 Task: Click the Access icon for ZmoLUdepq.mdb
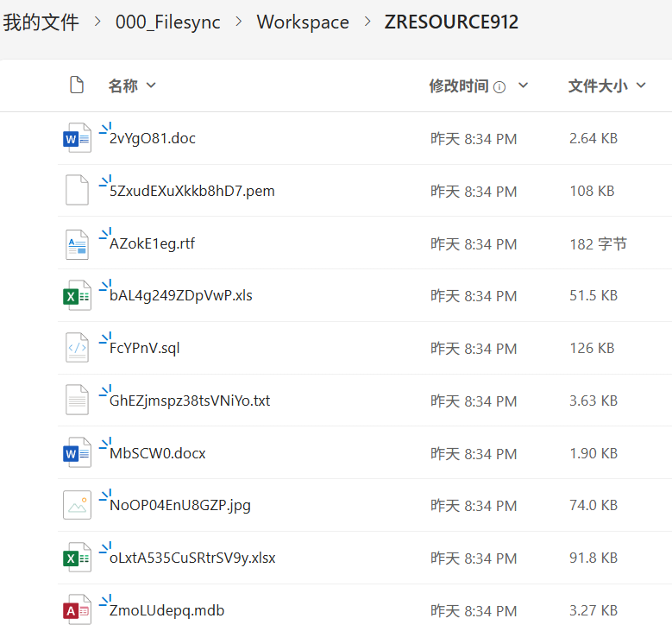tap(77, 609)
